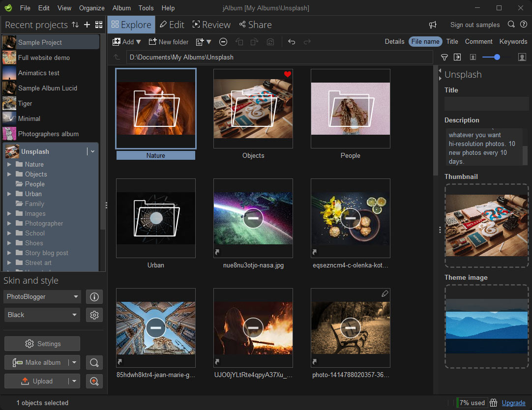The width and height of the screenshot is (532, 410).
Task: Click the announcements megaphone icon
Action: coord(433,25)
